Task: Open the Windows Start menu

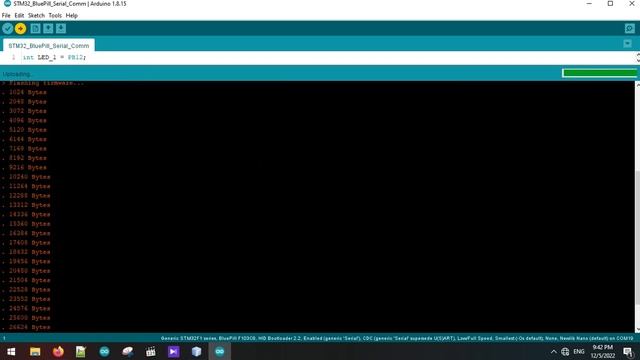Action: coord(11,351)
